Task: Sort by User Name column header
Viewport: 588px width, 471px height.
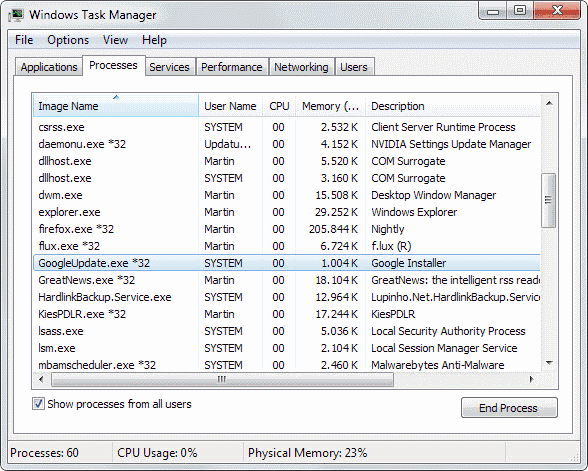Action: tap(230, 106)
